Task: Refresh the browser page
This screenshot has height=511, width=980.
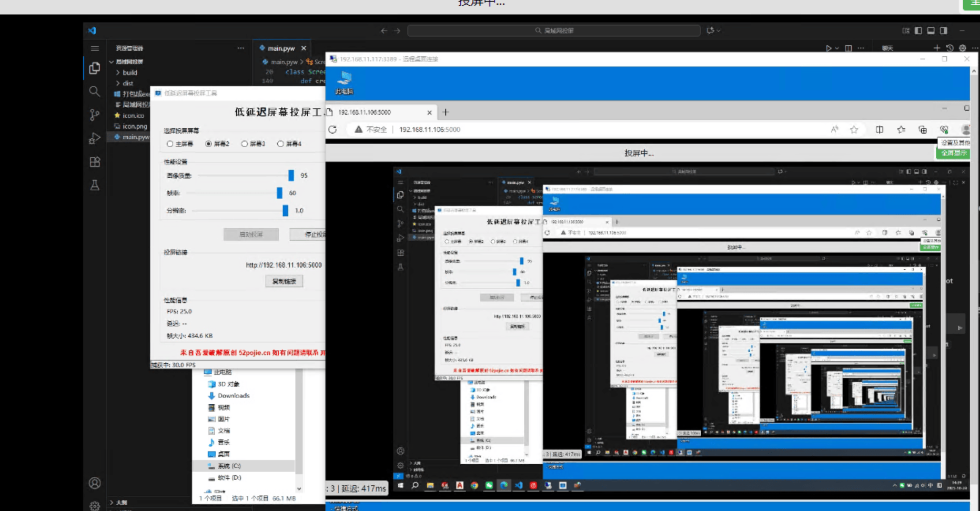Action: click(x=332, y=129)
